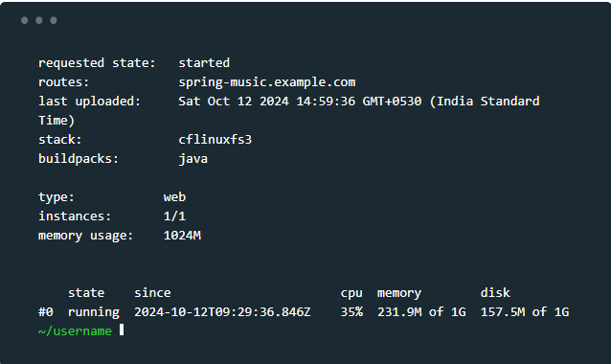Screen dimensions: 611x364
Task: Click the type value web
Action: [x=174, y=197]
